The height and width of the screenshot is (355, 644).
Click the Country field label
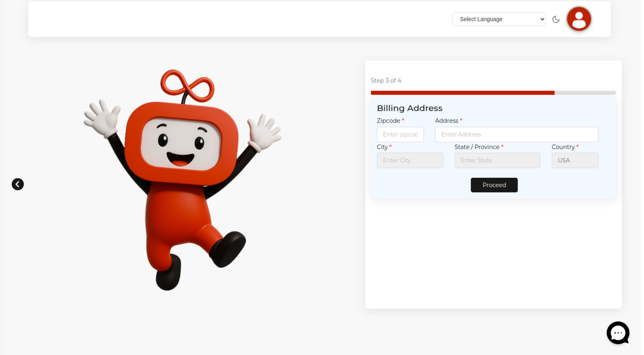coord(563,147)
